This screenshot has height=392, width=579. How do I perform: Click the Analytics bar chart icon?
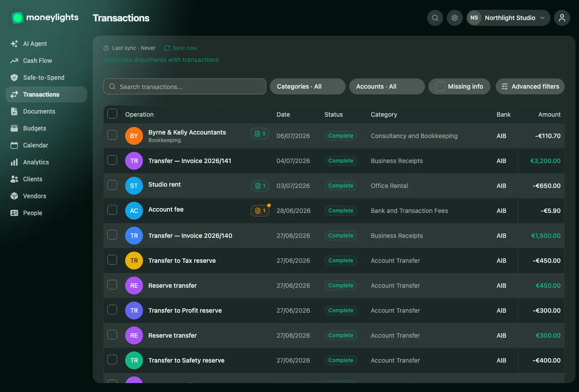14,162
